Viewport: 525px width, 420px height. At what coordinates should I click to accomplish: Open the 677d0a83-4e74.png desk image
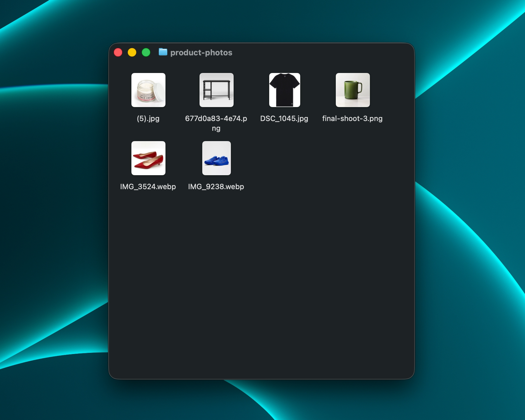click(216, 90)
